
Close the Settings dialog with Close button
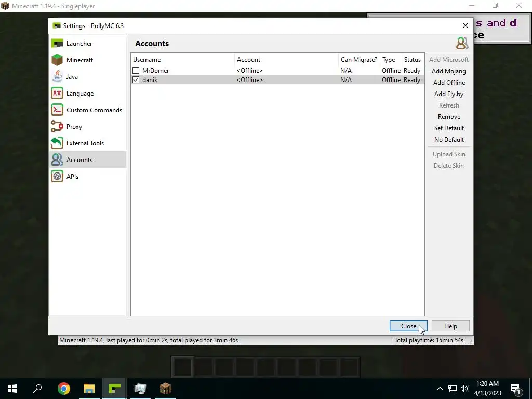(408, 326)
